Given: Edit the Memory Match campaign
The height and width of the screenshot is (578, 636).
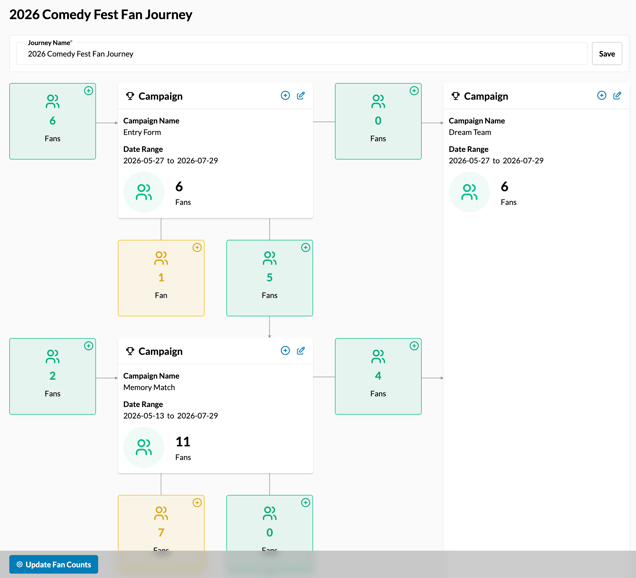Looking at the screenshot, I should tap(301, 350).
